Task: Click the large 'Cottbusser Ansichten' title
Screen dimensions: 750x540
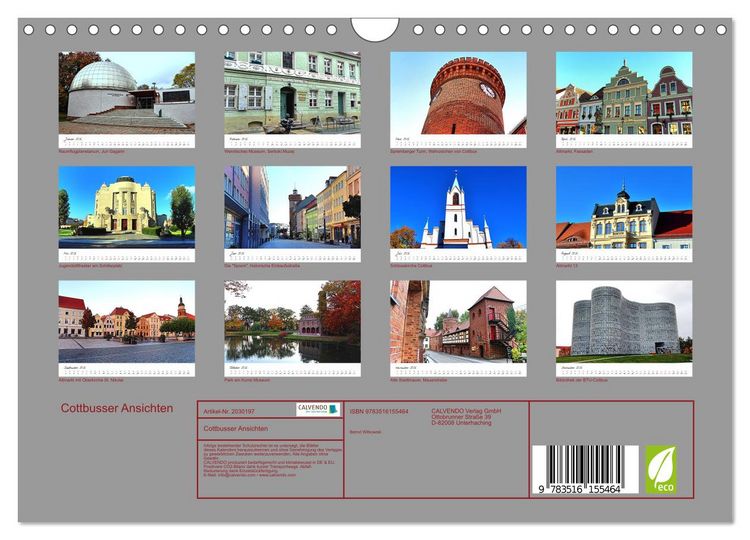Action: (x=117, y=408)
